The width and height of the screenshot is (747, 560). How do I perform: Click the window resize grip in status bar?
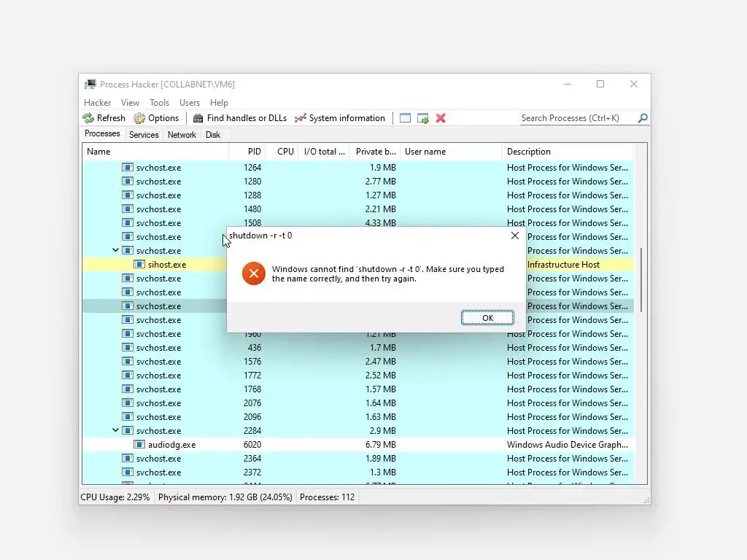point(646,500)
